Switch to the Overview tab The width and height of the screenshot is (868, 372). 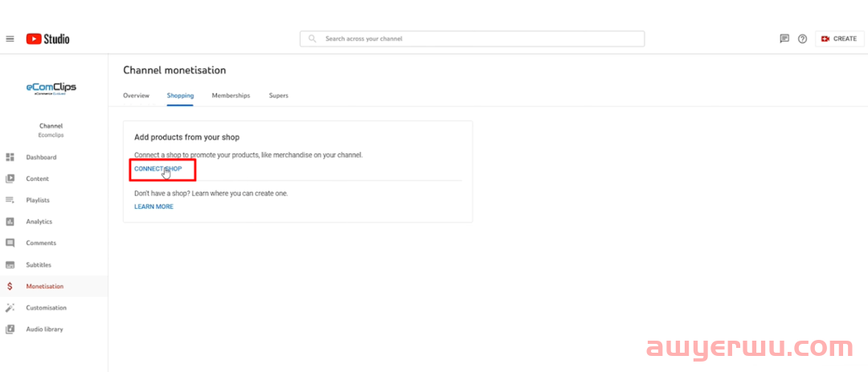[136, 96]
